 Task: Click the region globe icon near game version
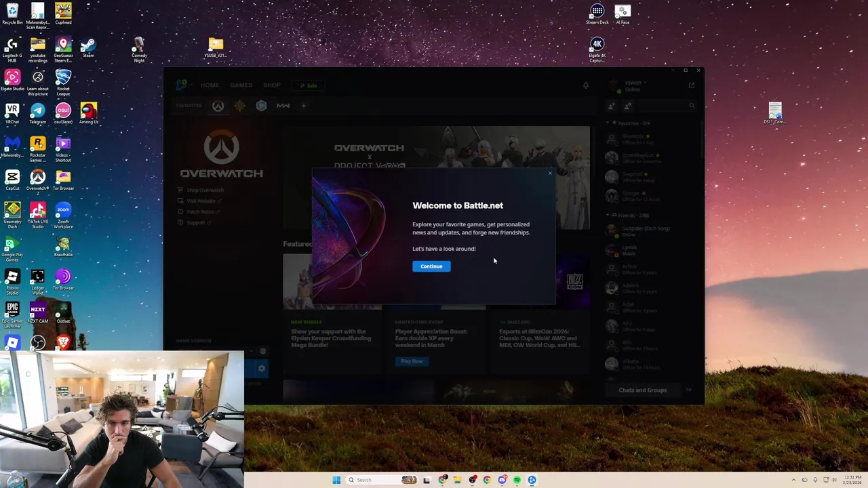pos(263,351)
